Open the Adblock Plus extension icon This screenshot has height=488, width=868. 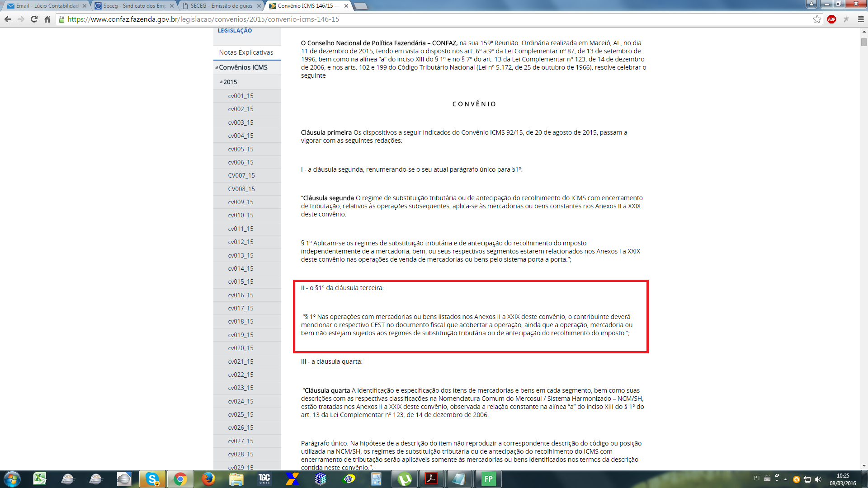click(831, 19)
